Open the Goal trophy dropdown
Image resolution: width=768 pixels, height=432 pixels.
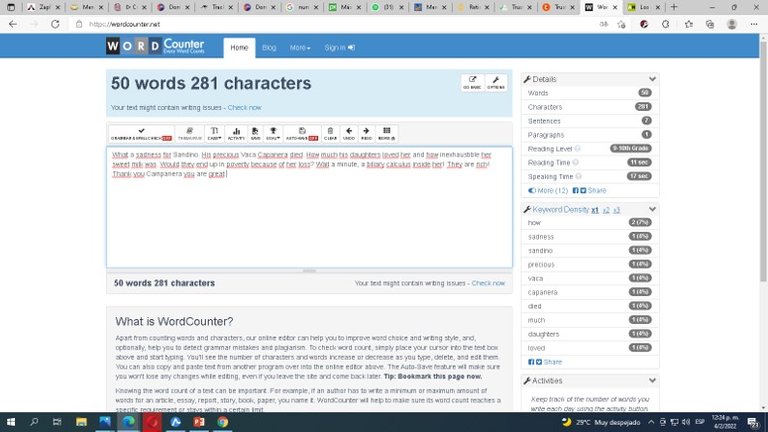coord(273,134)
